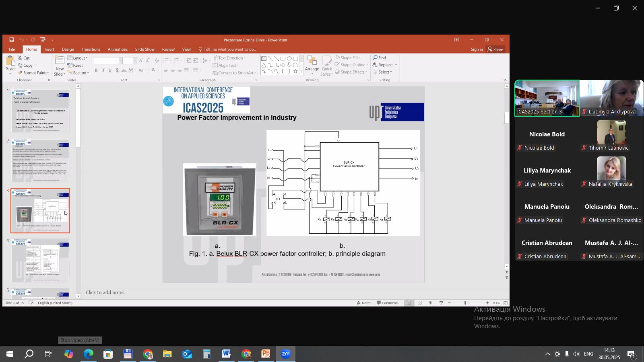Viewport: 644px width, 362px height.
Task: Select slide 1 thumbnail
Action: point(40,111)
